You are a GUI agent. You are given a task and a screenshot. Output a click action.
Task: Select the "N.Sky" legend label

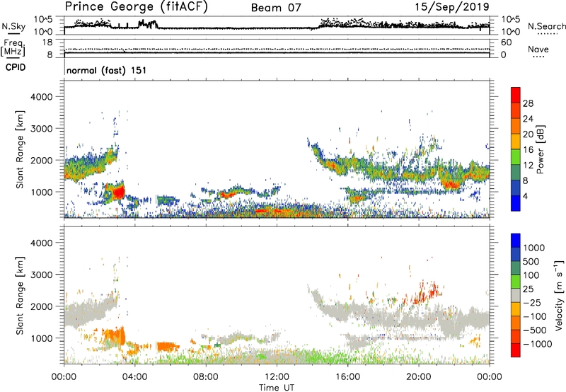(13, 26)
